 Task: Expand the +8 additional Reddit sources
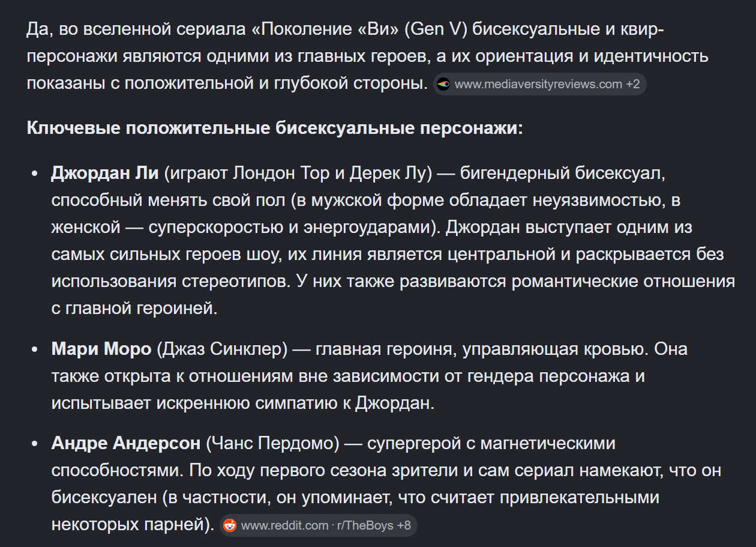click(404, 525)
